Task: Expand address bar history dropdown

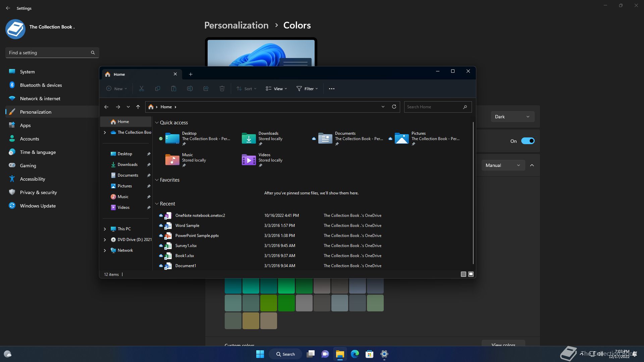Action: (383, 107)
